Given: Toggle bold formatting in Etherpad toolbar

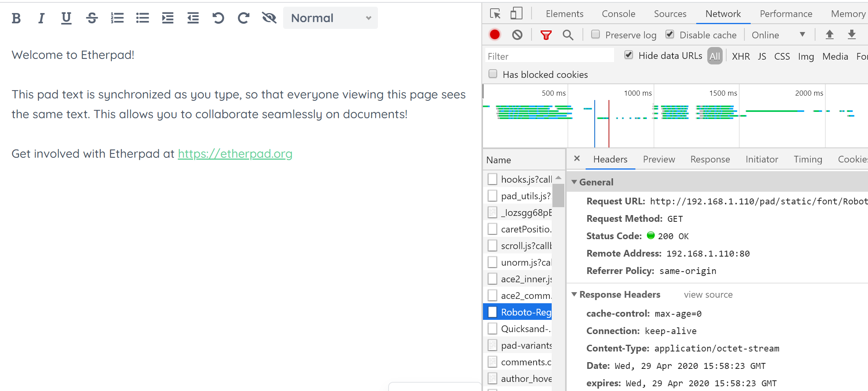Looking at the screenshot, I should [16, 18].
